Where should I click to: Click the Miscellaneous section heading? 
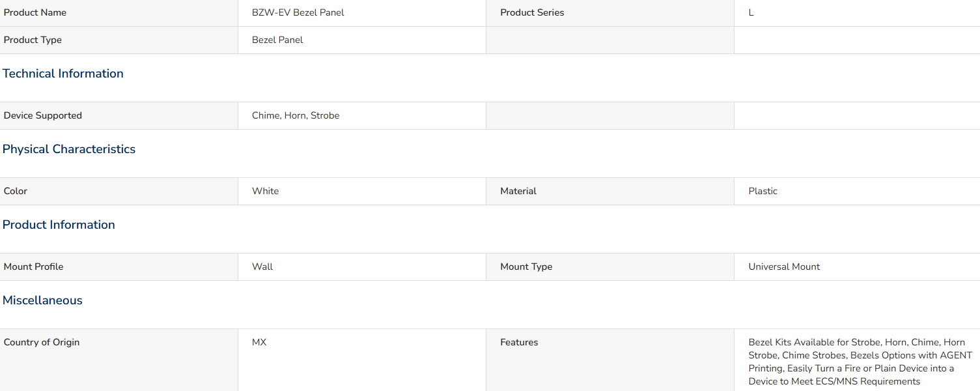42,300
